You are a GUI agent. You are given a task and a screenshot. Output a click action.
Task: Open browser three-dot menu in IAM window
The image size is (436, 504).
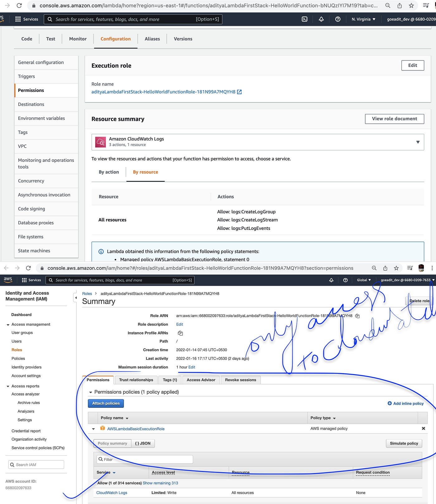point(432,268)
